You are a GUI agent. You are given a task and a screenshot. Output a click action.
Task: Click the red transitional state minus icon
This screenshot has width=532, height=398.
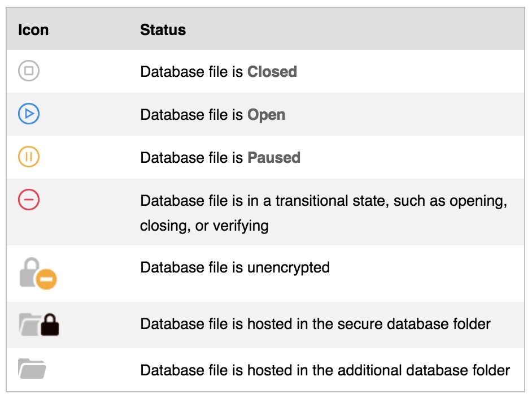click(29, 200)
